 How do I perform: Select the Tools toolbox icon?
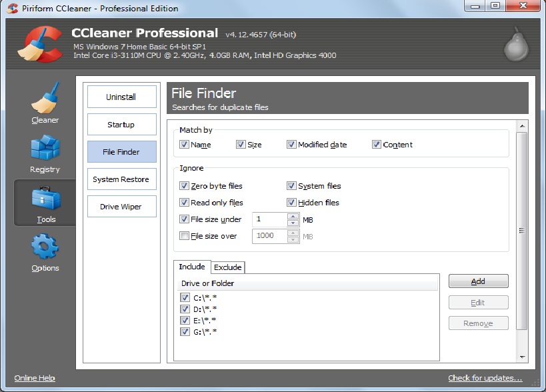(x=46, y=198)
